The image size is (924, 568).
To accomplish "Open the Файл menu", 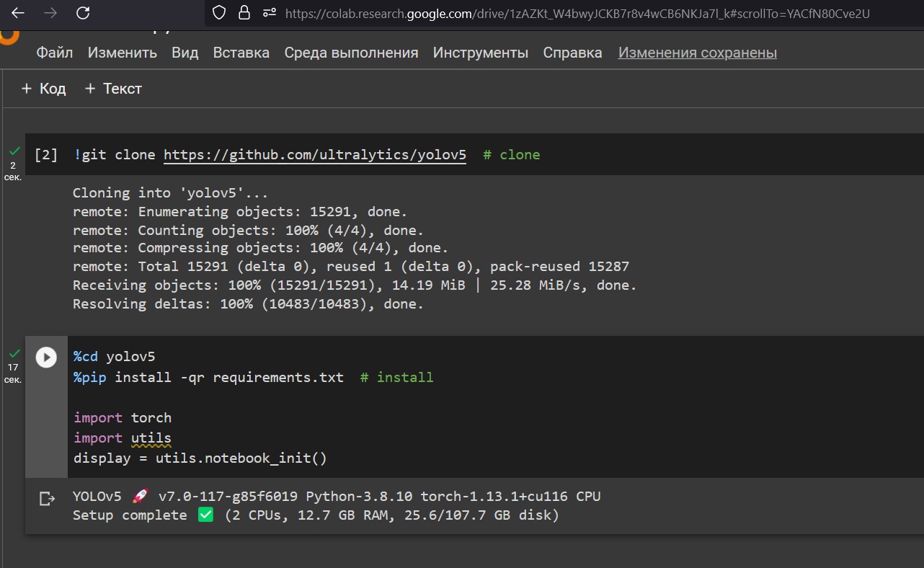I will 55,53.
